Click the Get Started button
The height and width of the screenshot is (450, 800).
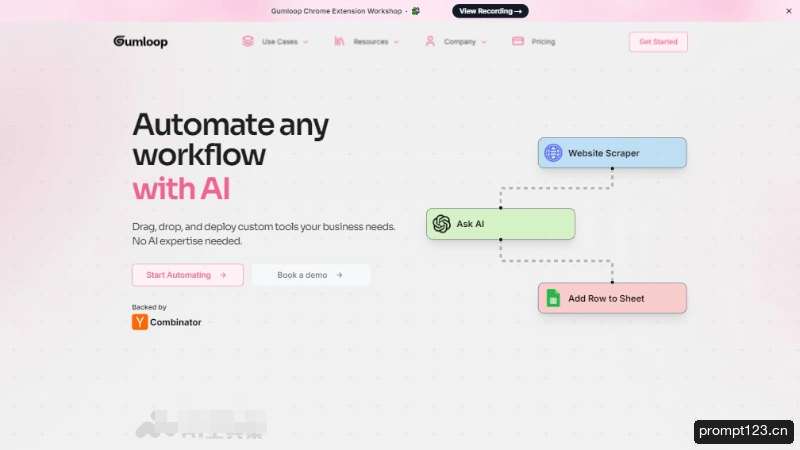coord(658,42)
